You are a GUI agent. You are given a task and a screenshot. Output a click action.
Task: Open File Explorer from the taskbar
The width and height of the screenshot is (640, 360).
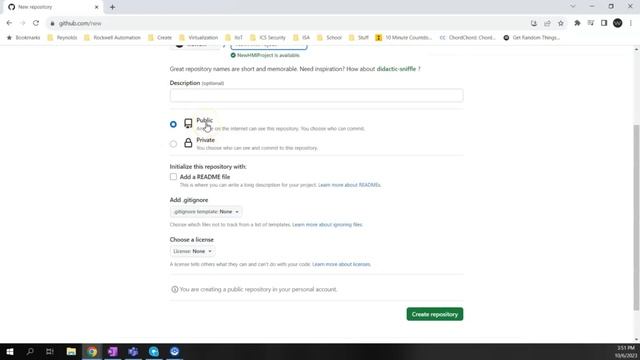[71, 351]
